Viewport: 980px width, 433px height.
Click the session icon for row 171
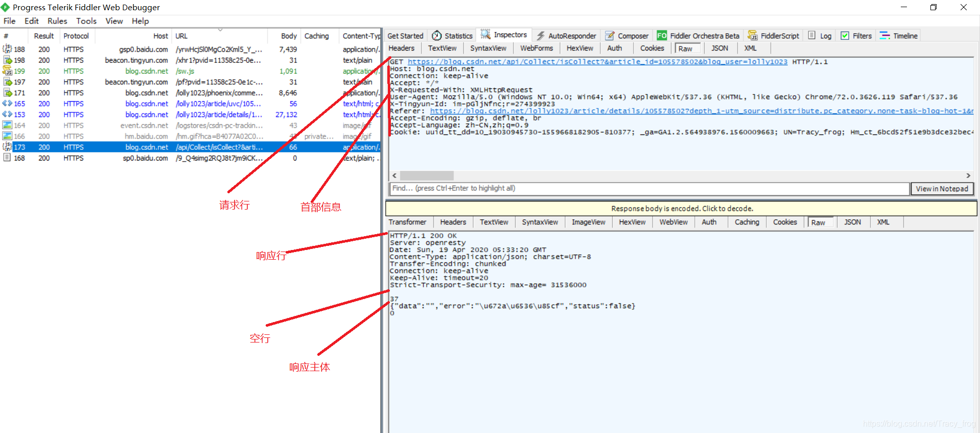[x=7, y=93]
